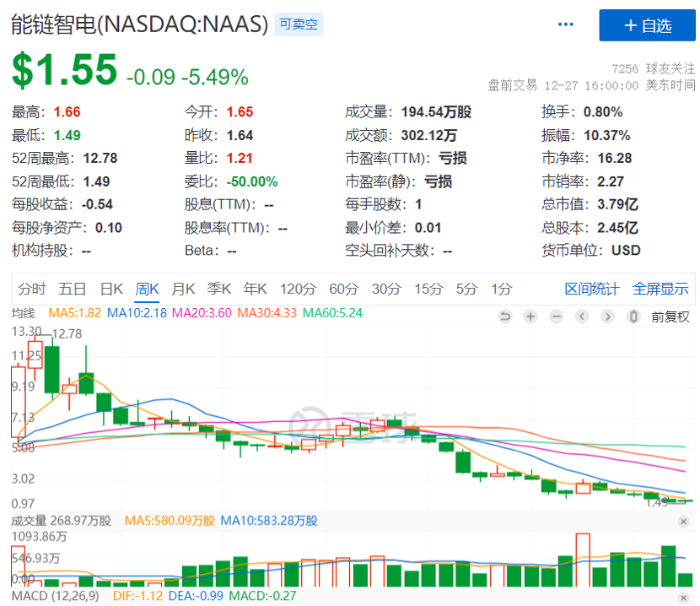Viewport: 700px width, 606px height.
Task: Switch to 五日 five-day chart tab
Action: click(x=73, y=289)
